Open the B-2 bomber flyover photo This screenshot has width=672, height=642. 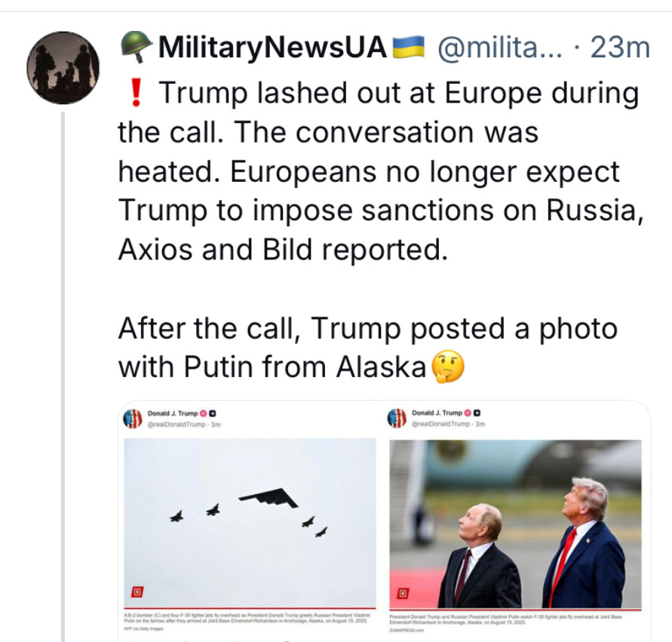click(250, 522)
